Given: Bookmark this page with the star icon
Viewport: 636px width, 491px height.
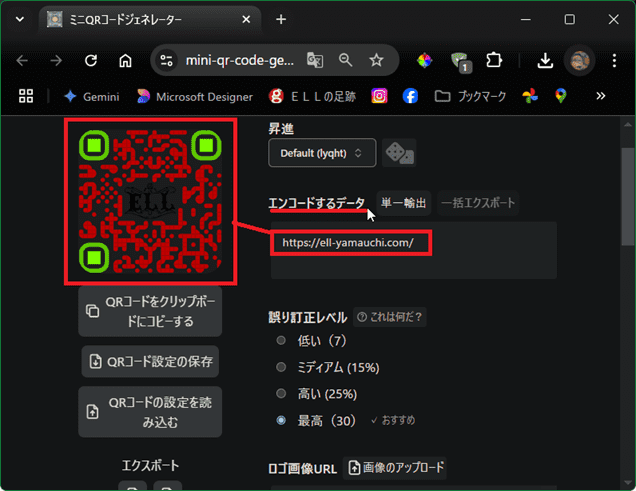Looking at the screenshot, I should [x=376, y=60].
